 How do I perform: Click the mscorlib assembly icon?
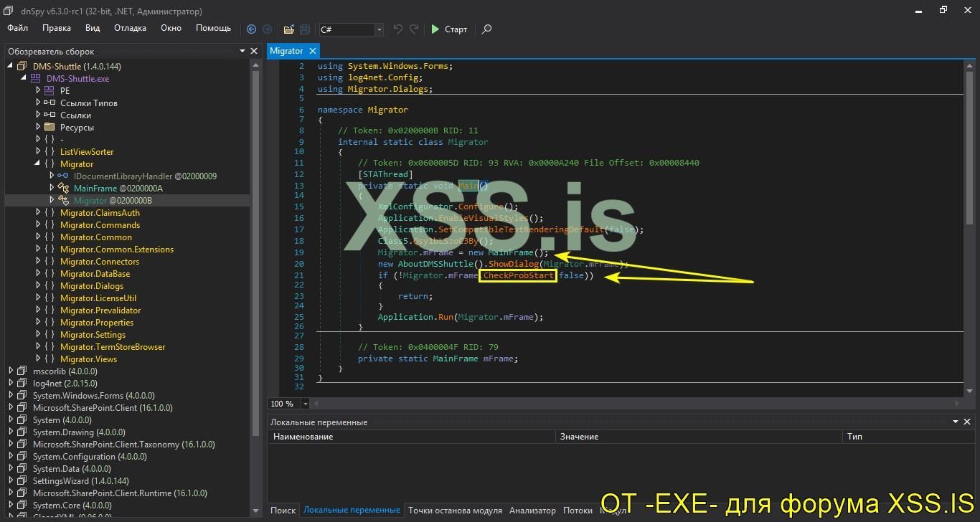[22, 371]
